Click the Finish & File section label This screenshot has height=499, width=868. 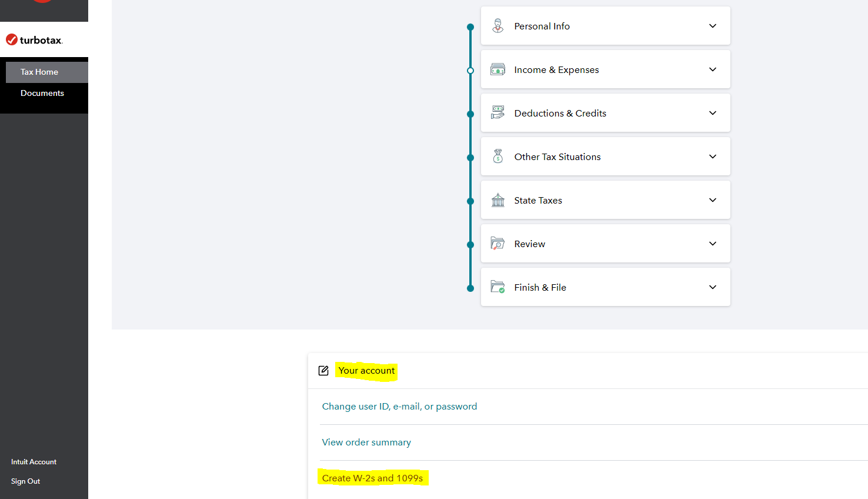pyautogui.click(x=540, y=287)
